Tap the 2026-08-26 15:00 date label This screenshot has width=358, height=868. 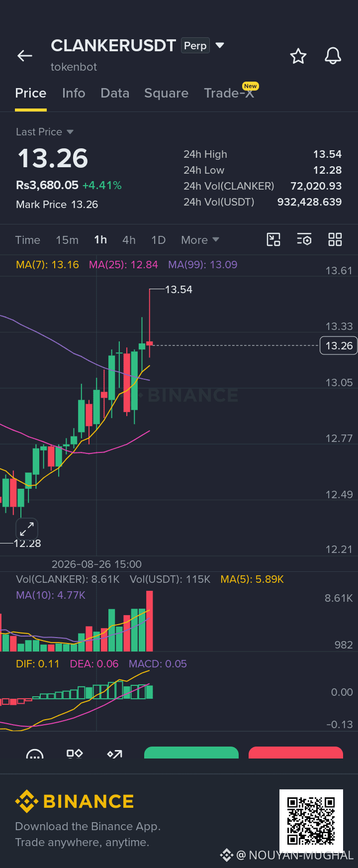point(96,564)
